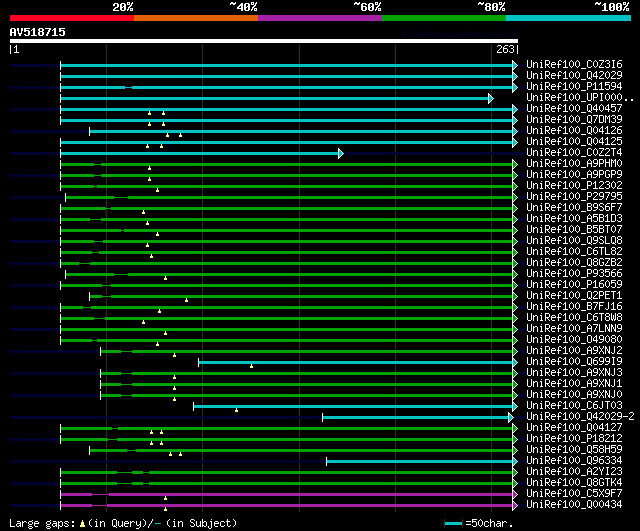This screenshot has height=531, width=640.
Task: Click the UniRef100_Q00434 text
Action: [574, 505]
